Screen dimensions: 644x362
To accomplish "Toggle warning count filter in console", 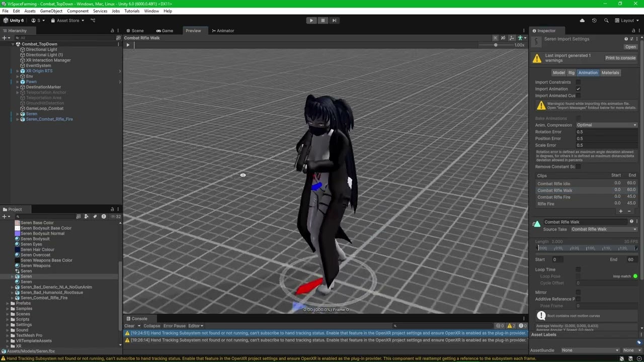I will [512, 326].
